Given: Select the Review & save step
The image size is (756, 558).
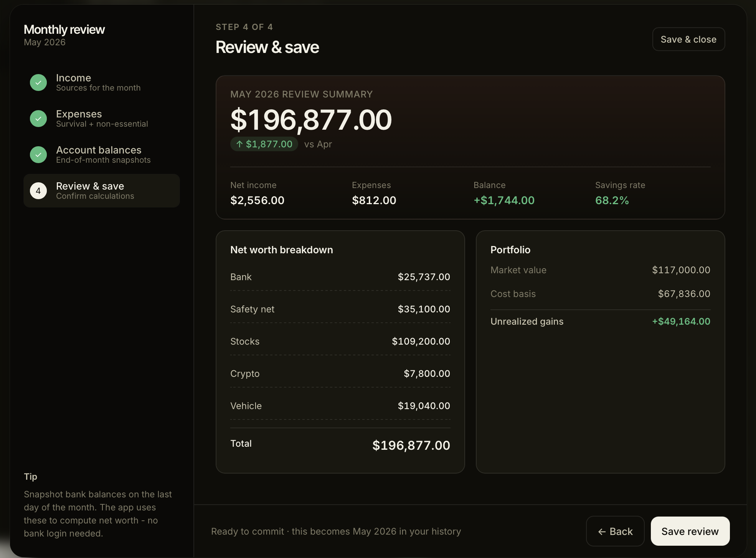Looking at the screenshot, I should click(102, 191).
